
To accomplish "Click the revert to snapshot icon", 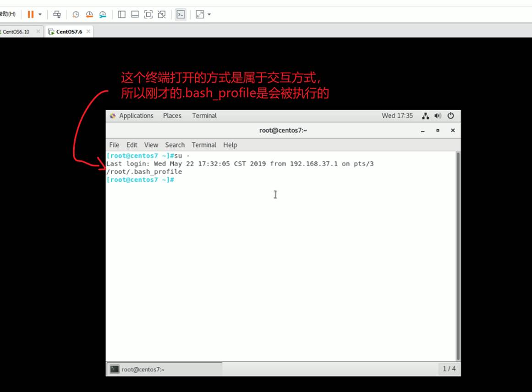I will click(89, 15).
